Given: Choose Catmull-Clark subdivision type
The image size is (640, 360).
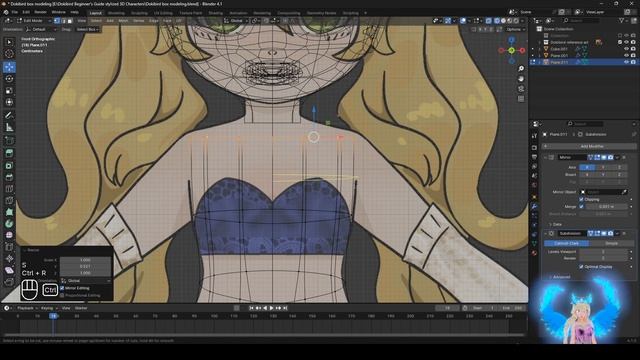Looking at the screenshot, I should (566, 243).
